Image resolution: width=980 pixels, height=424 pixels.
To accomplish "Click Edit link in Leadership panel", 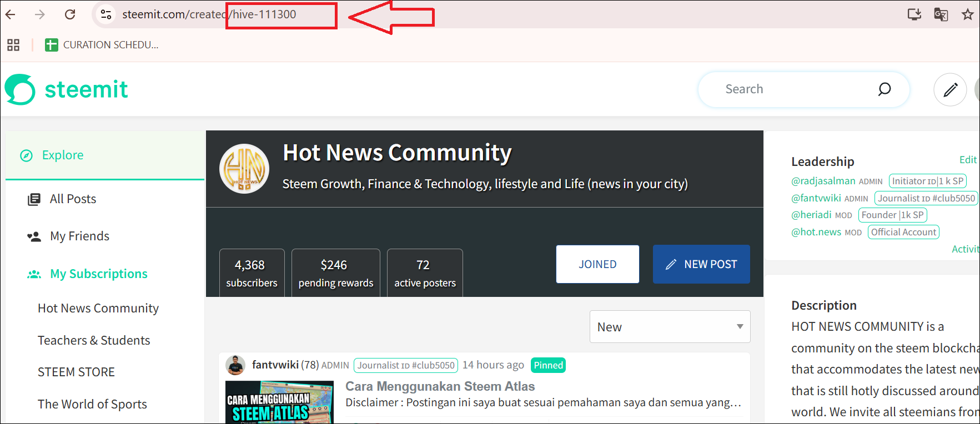I will pyautogui.click(x=968, y=160).
